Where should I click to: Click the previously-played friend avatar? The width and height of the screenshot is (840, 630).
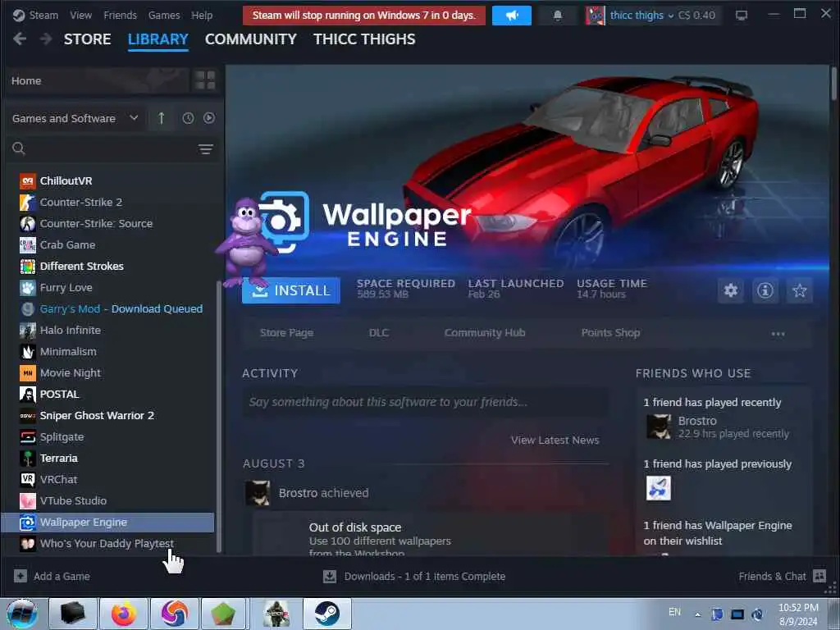[x=659, y=488]
